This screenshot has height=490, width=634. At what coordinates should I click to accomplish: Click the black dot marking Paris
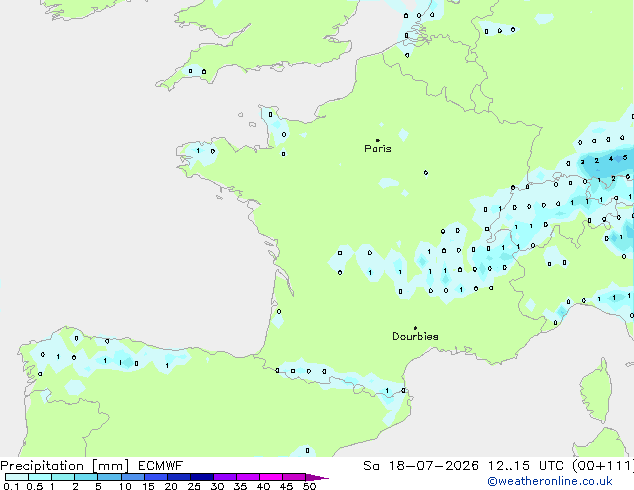pyautogui.click(x=378, y=140)
